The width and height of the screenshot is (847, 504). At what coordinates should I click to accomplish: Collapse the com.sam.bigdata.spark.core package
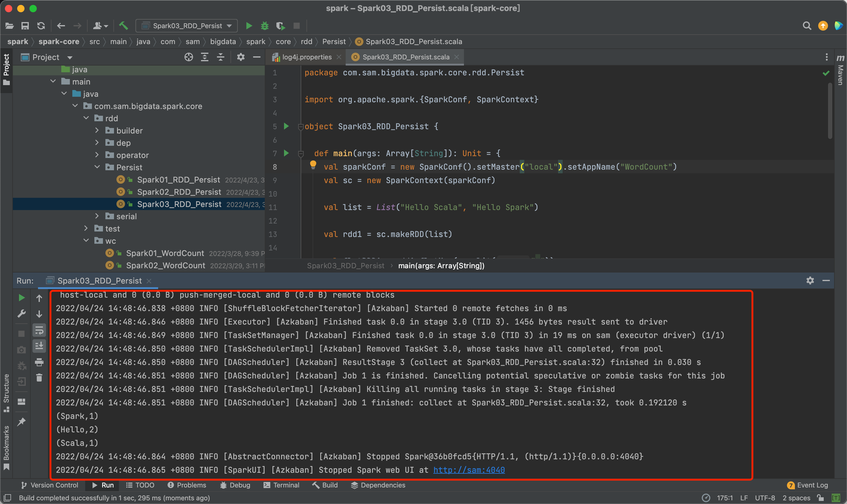tap(75, 106)
